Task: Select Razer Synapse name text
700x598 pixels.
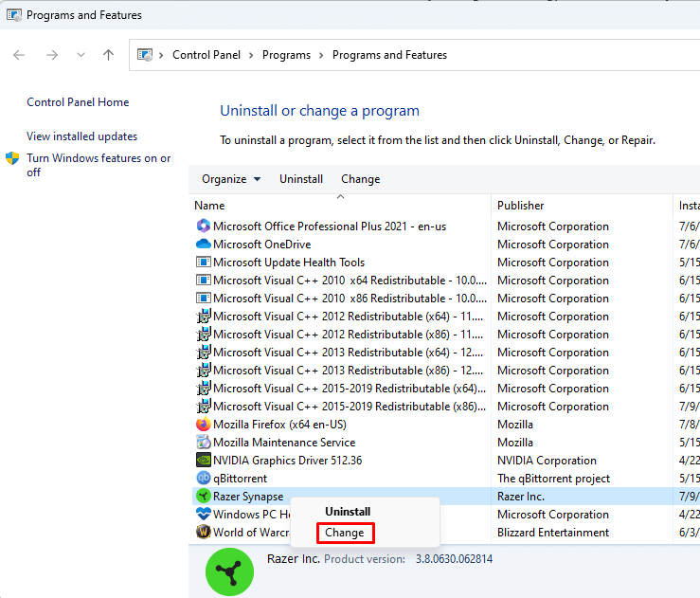Action: pyautogui.click(x=248, y=497)
